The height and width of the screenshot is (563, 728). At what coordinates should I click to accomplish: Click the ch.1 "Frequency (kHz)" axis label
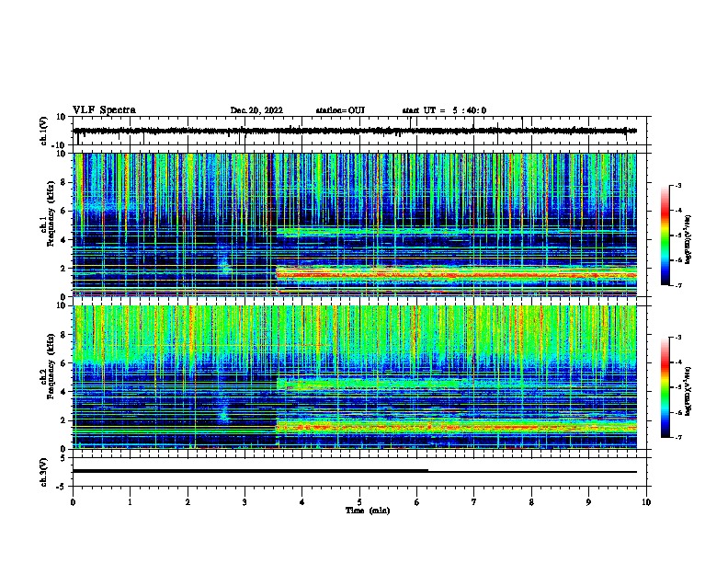51,213
